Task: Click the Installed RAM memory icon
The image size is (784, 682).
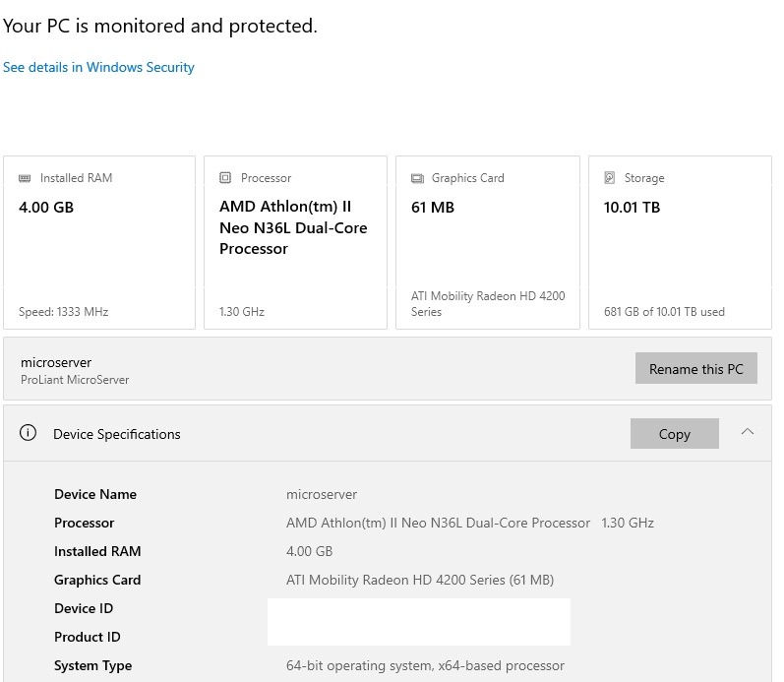Action: [x=25, y=178]
